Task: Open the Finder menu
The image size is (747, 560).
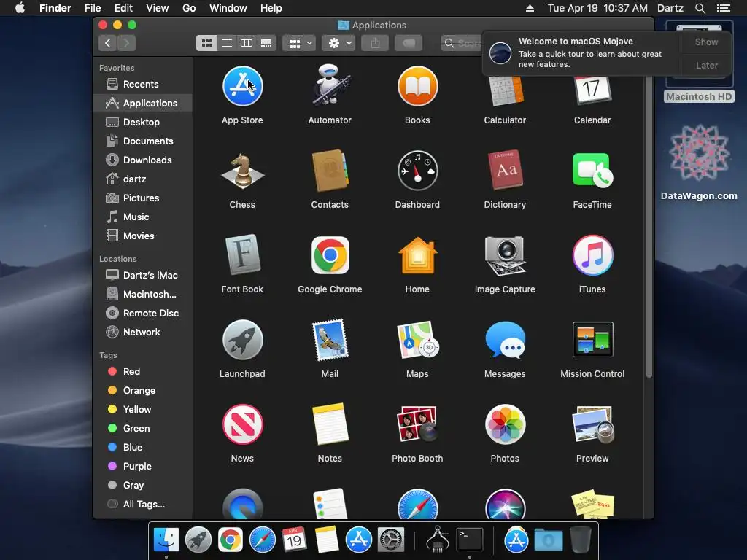Action: point(55,8)
